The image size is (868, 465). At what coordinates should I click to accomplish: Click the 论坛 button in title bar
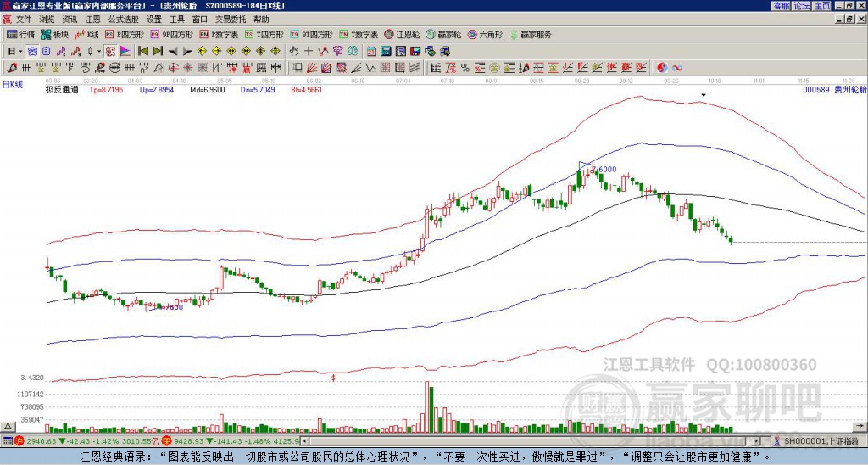[x=802, y=6]
